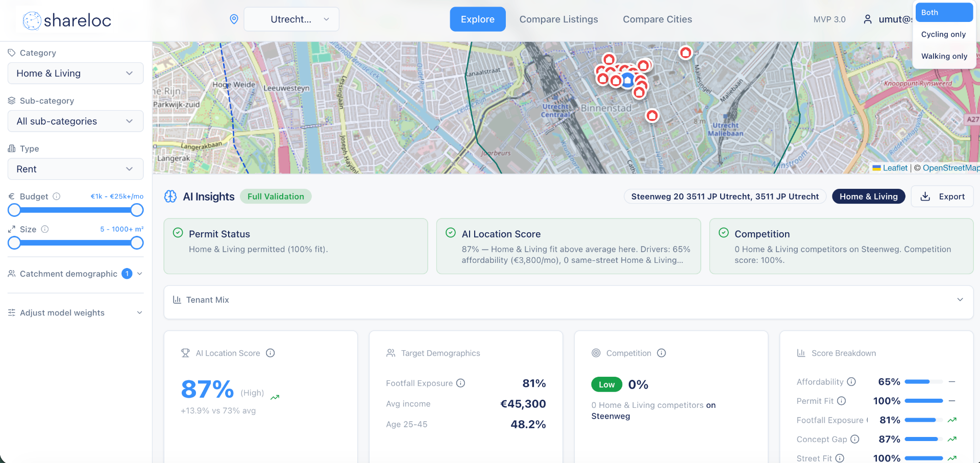Click the Budget slider maximum handle
Viewport: 980px width, 463px height.
[x=137, y=210]
